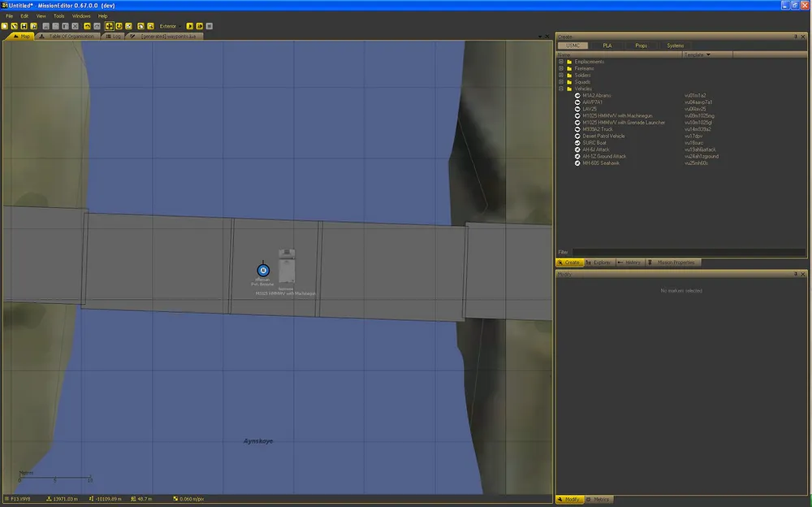Expand the Soldiers tree node
The width and height of the screenshot is (812, 507).
[561, 76]
